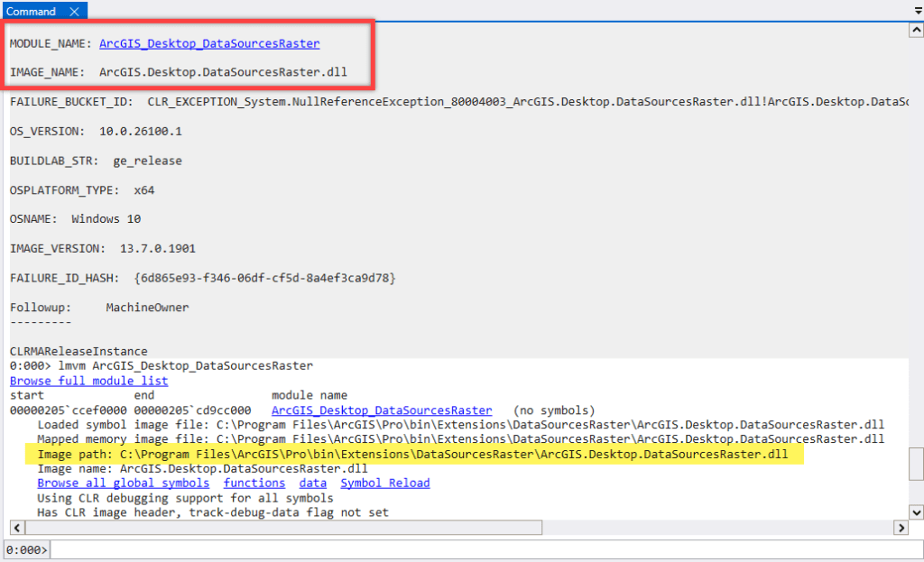Screen dimensions: 924x562
Task: Click the 00000205`cd9cc000 end address
Action: click(x=192, y=410)
